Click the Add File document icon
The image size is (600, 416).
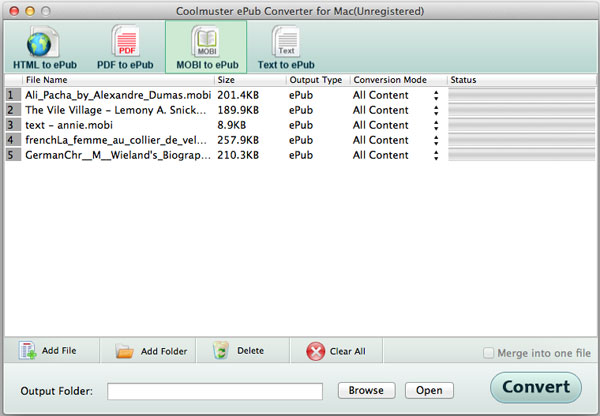(x=28, y=350)
